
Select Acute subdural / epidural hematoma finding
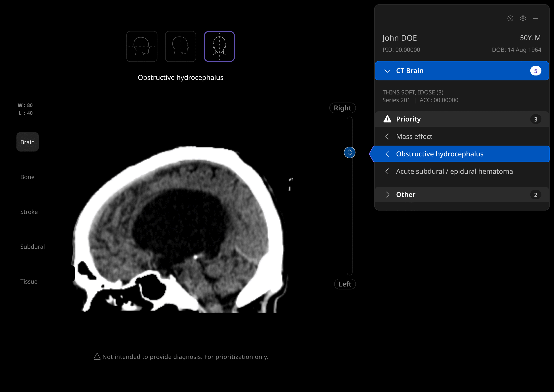454,171
